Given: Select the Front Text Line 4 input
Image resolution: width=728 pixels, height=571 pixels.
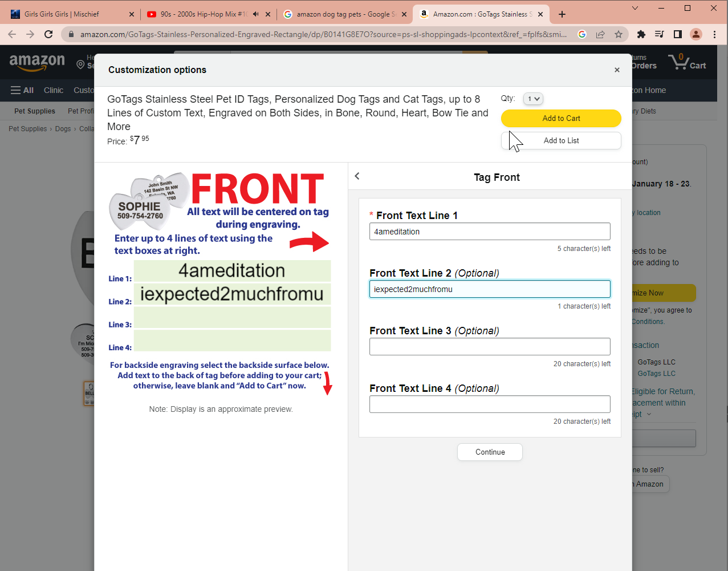Looking at the screenshot, I should click(x=490, y=404).
